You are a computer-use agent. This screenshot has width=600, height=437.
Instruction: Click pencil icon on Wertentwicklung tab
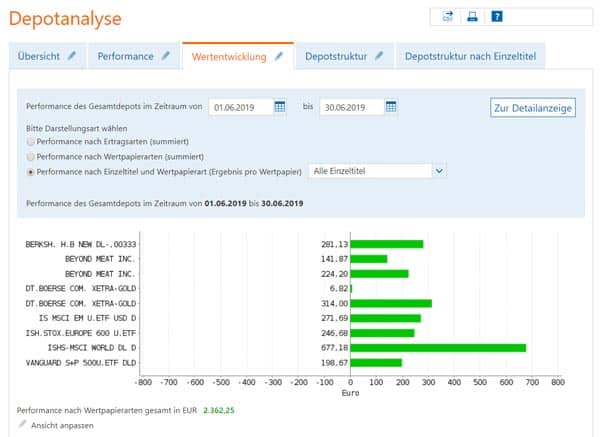[279, 56]
